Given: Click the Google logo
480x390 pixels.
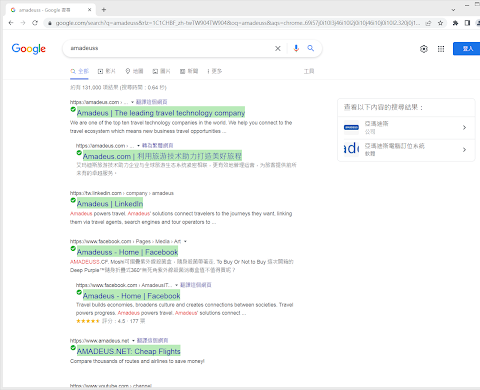Looking at the screenshot, I should pyautogui.click(x=29, y=49).
